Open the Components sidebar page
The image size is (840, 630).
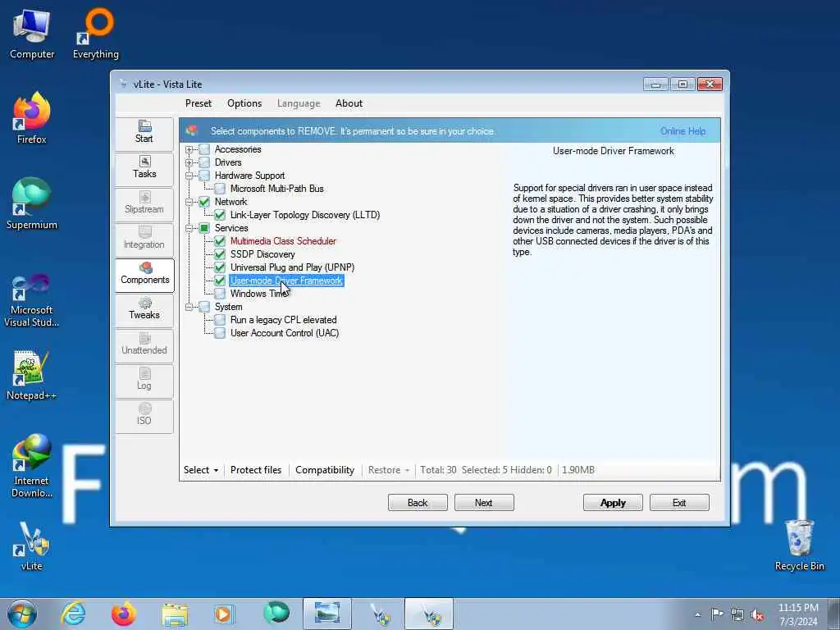click(x=144, y=274)
